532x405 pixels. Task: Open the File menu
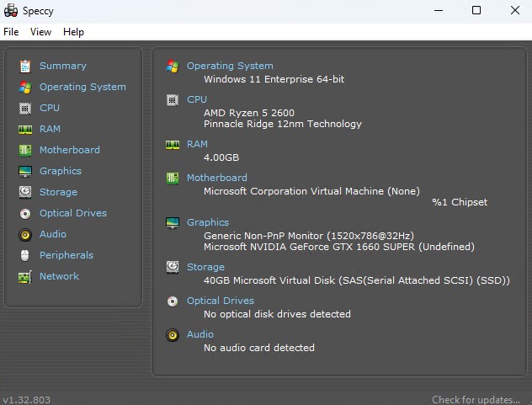click(11, 32)
